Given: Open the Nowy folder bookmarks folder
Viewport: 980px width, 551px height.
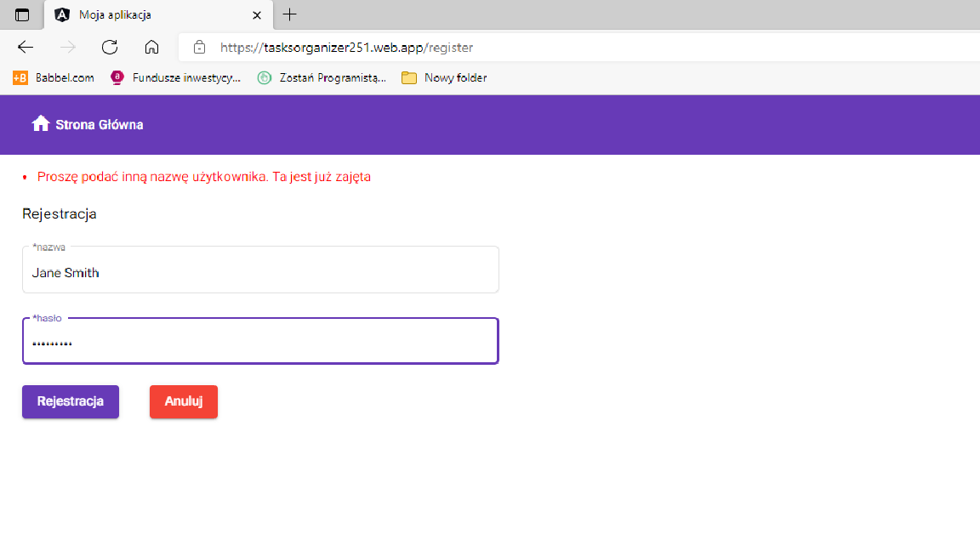Looking at the screenshot, I should [443, 77].
